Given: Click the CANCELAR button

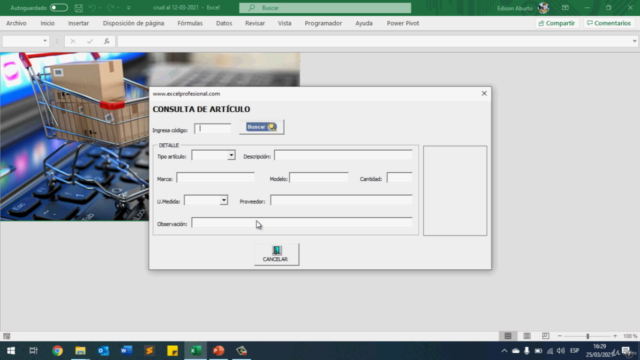Looking at the screenshot, I should click(277, 255).
